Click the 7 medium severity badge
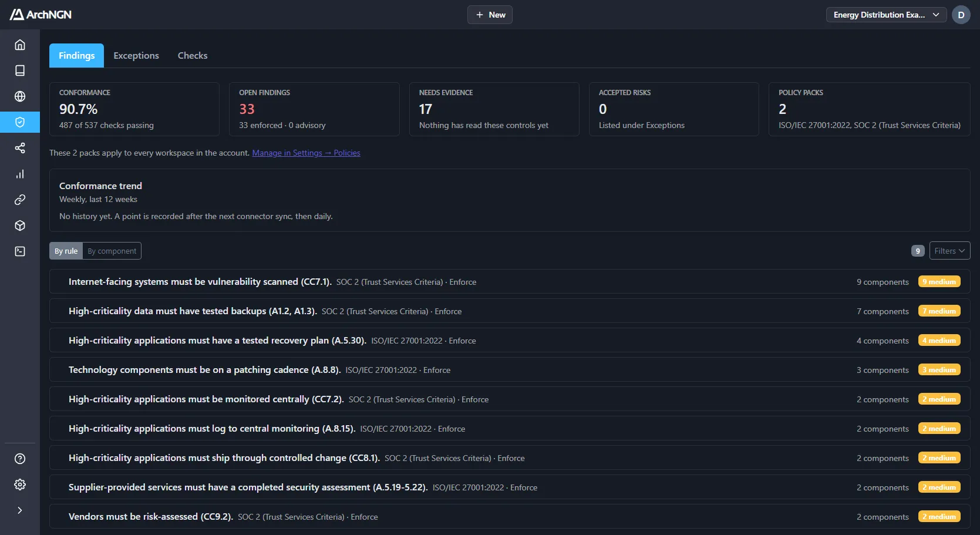This screenshot has width=980, height=535. (x=939, y=311)
